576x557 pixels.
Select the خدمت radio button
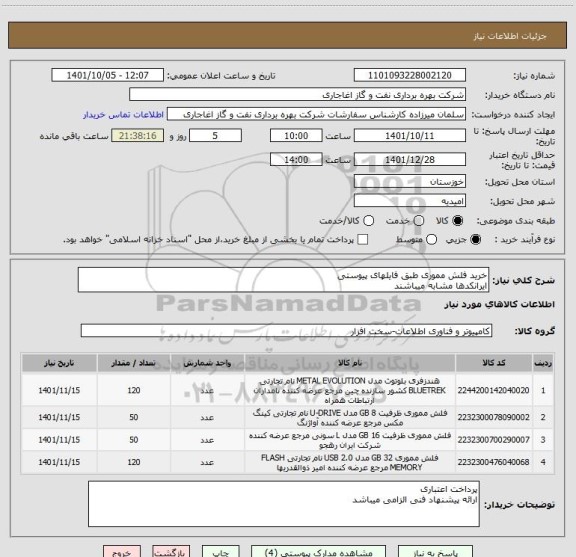[418, 221]
